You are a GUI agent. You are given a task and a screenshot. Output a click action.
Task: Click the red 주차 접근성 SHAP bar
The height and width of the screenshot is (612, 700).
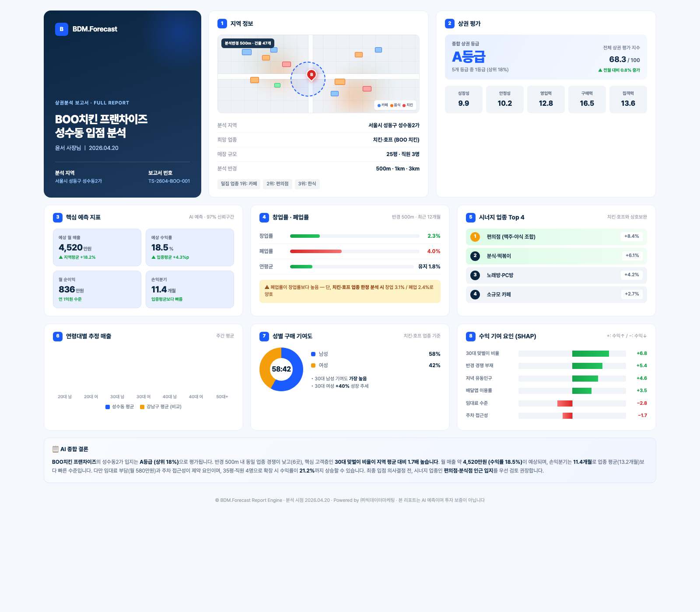(x=567, y=416)
